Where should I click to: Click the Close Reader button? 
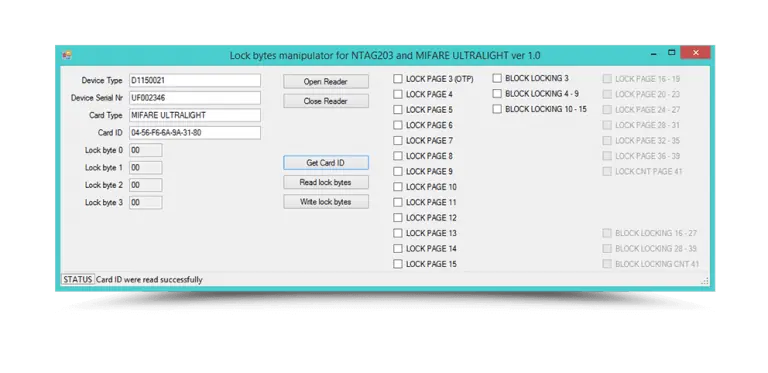tap(326, 101)
